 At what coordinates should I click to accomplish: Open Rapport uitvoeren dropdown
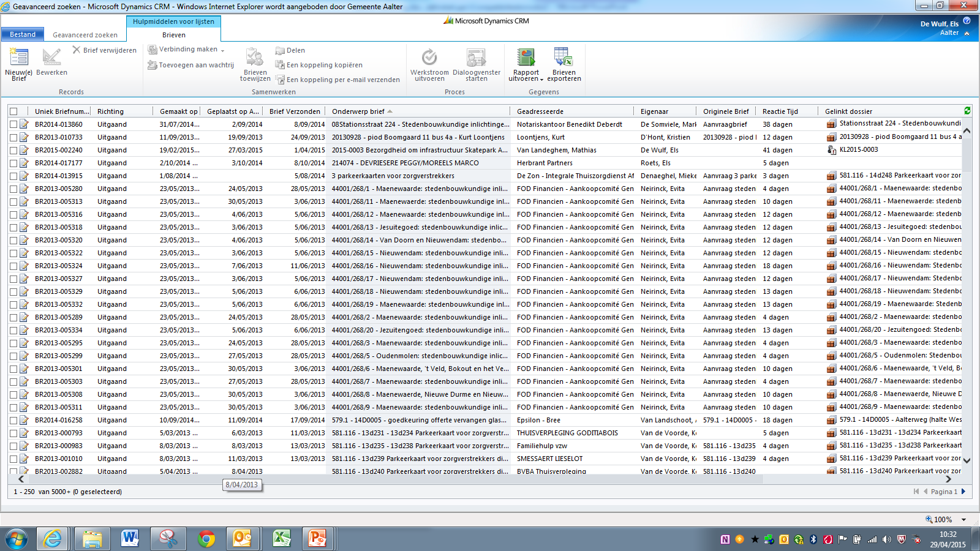(541, 79)
